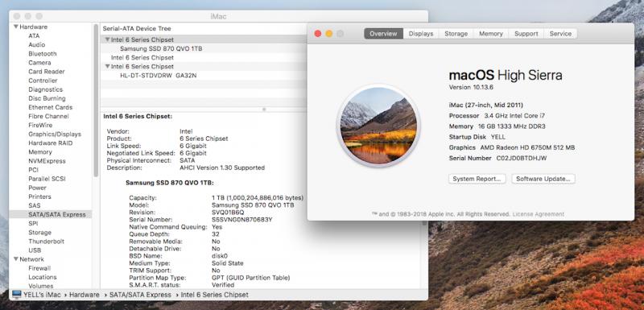Select SATA/SATA Express in the sidebar
Screen dimensions: 644x310
tap(50, 215)
